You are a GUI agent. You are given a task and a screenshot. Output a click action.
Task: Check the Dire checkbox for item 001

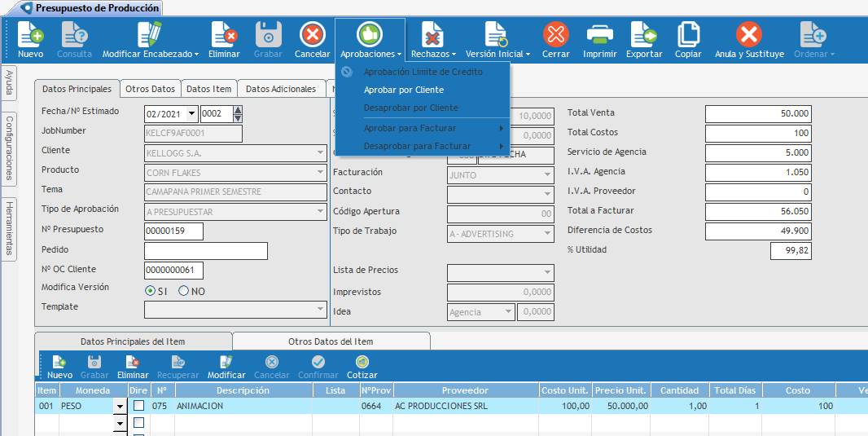pyautogui.click(x=138, y=406)
